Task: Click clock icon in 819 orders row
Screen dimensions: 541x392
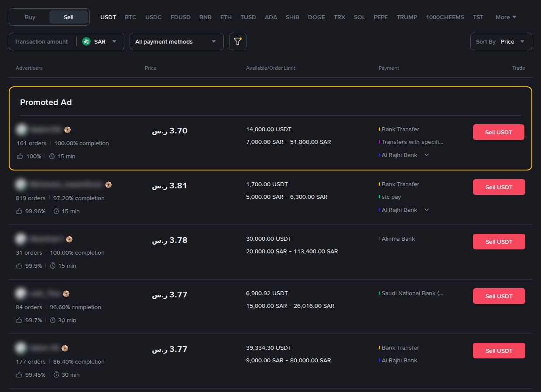Action: (x=56, y=211)
